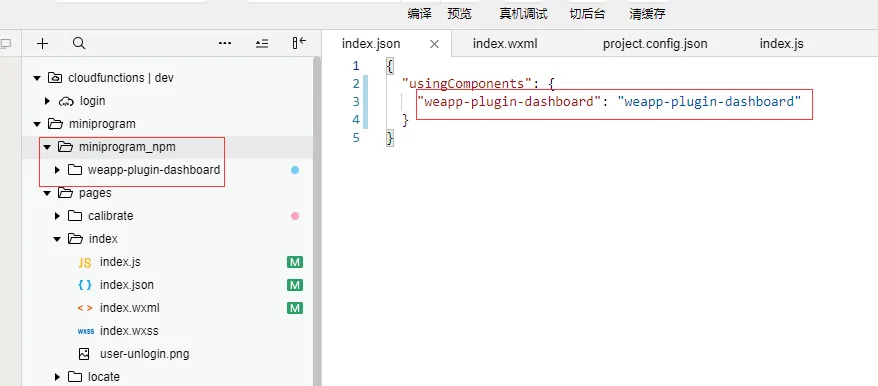Click the index open folder icon
This screenshot has width=878, height=386.
click(76, 239)
